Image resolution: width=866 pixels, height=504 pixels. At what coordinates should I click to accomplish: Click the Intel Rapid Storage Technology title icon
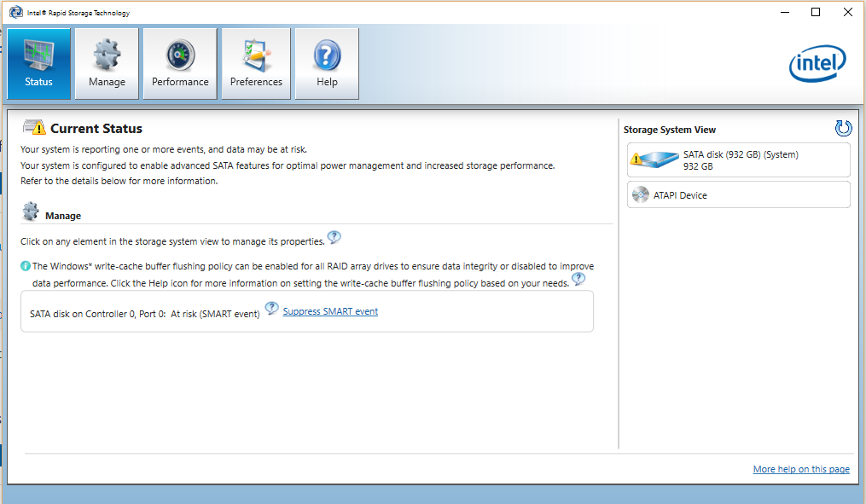click(x=16, y=12)
